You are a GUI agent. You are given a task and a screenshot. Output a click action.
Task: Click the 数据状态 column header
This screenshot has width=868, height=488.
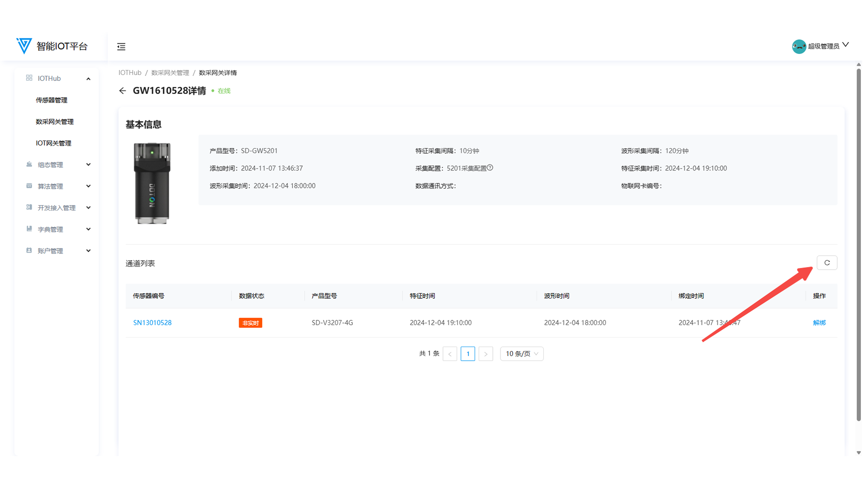tap(251, 296)
